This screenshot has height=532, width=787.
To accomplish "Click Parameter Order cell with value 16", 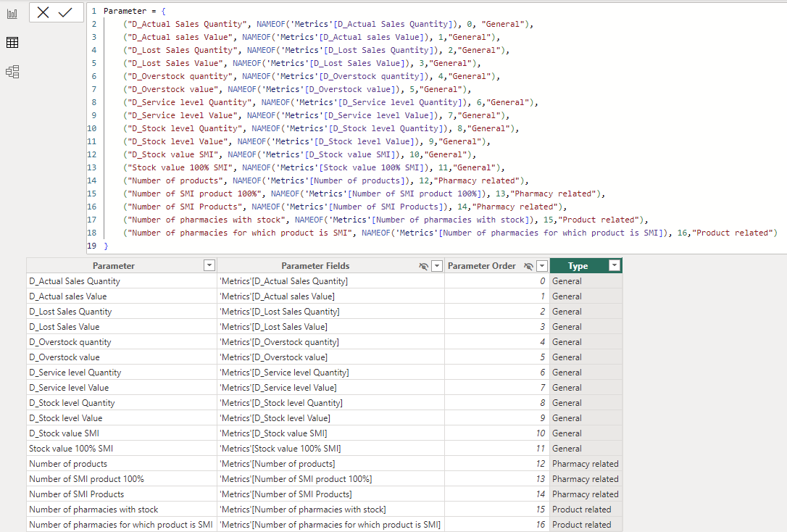I will pos(497,525).
